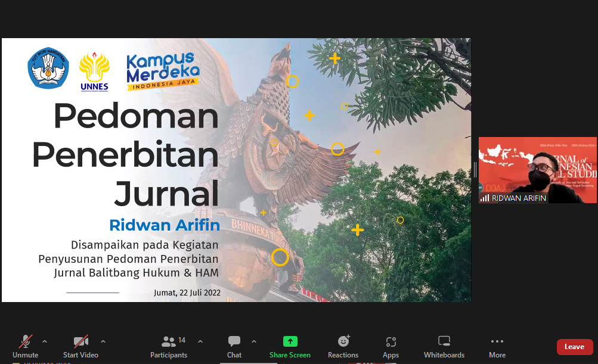The width and height of the screenshot is (598, 364).
Task: Click the blue Ridwan Arifin name on slide
Action: click(x=165, y=225)
